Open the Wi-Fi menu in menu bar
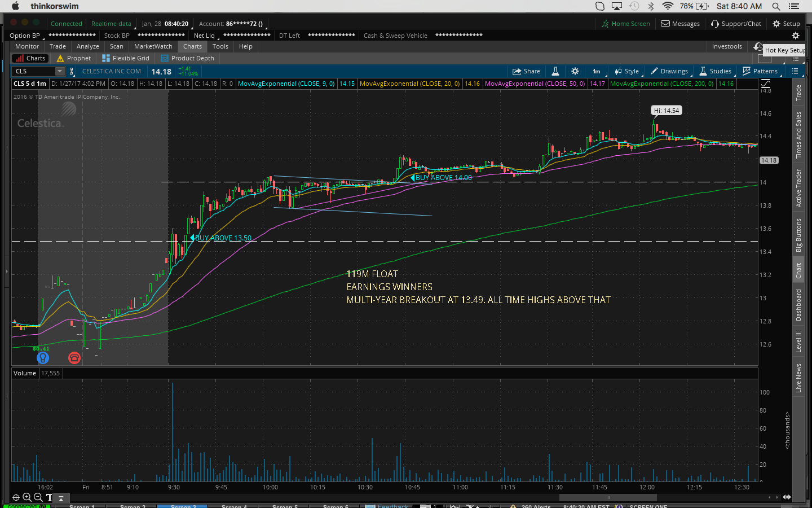This screenshot has width=812, height=508. [668, 6]
